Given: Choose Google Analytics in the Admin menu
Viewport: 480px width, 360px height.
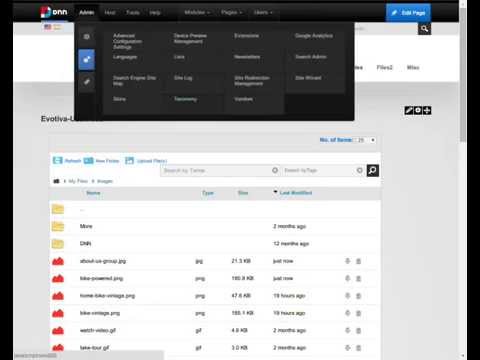Looking at the screenshot, I should point(314,36).
